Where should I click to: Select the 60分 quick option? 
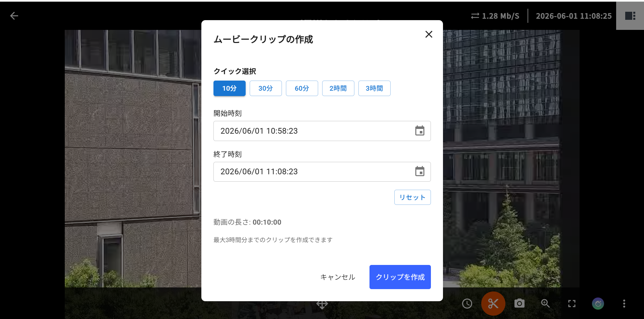pos(302,88)
